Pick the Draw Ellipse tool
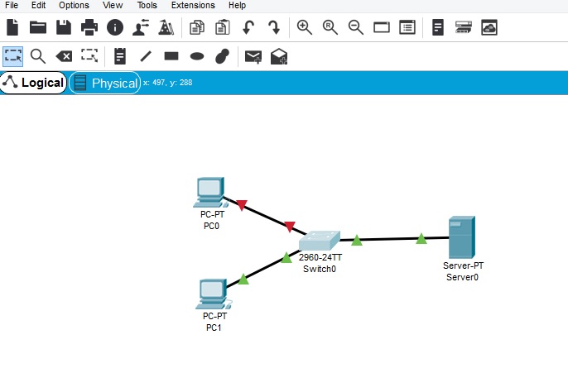Viewport: 568px width, 392px height. [x=197, y=56]
